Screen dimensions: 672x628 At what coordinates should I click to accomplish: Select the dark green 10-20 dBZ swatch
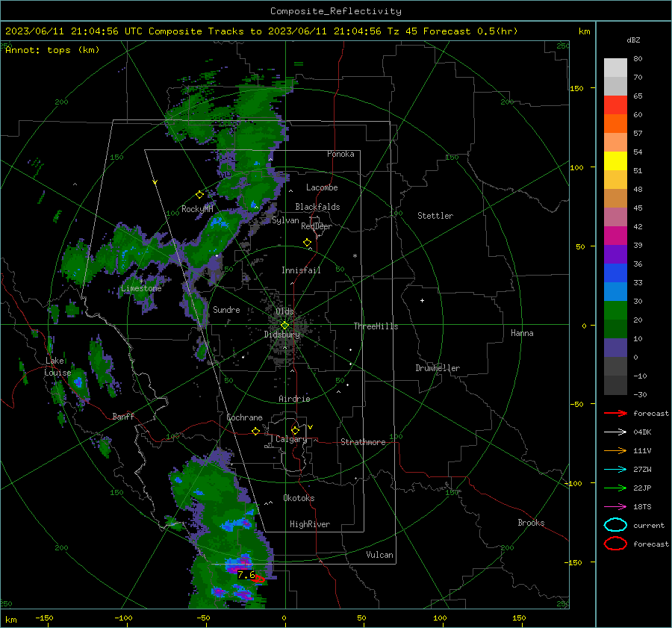(615, 329)
